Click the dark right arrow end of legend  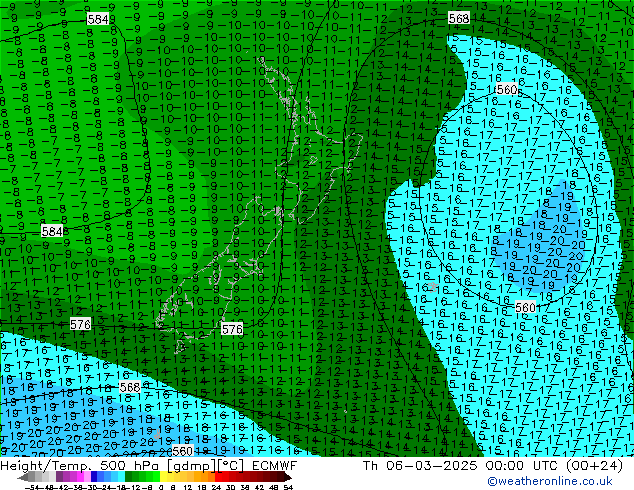point(287,477)
